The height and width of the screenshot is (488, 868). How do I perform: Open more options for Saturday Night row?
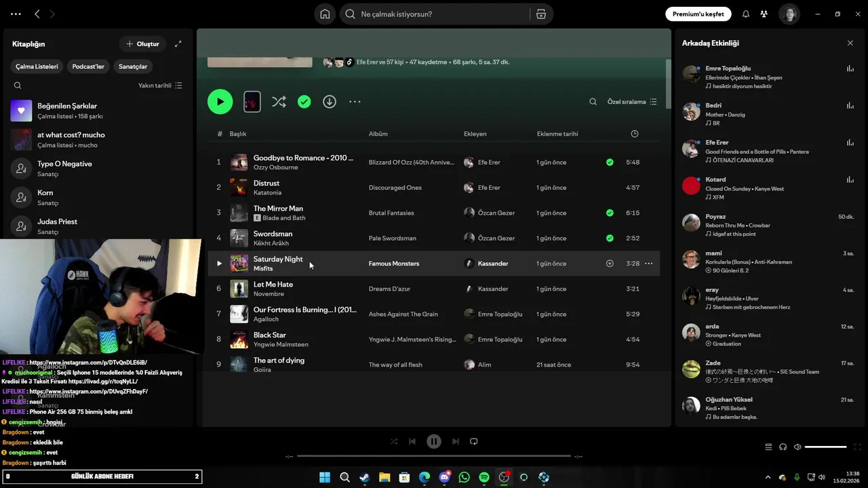point(648,264)
